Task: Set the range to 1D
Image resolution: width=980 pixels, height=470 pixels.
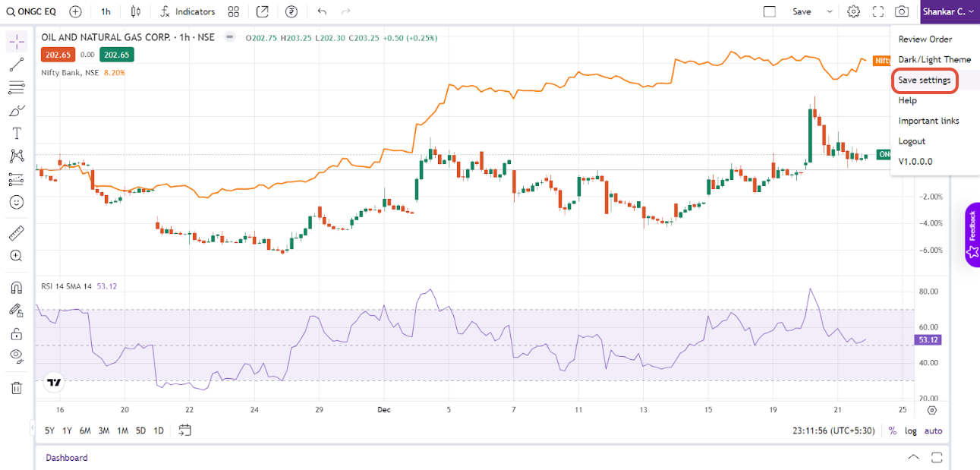Action: coord(159,431)
